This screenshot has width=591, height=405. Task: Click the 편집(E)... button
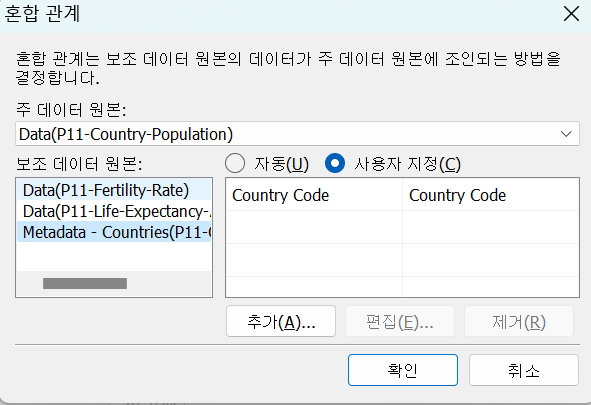(400, 321)
